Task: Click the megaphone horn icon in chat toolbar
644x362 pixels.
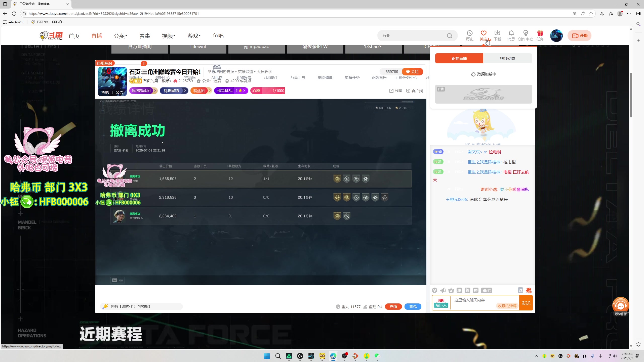Action: [x=443, y=290]
